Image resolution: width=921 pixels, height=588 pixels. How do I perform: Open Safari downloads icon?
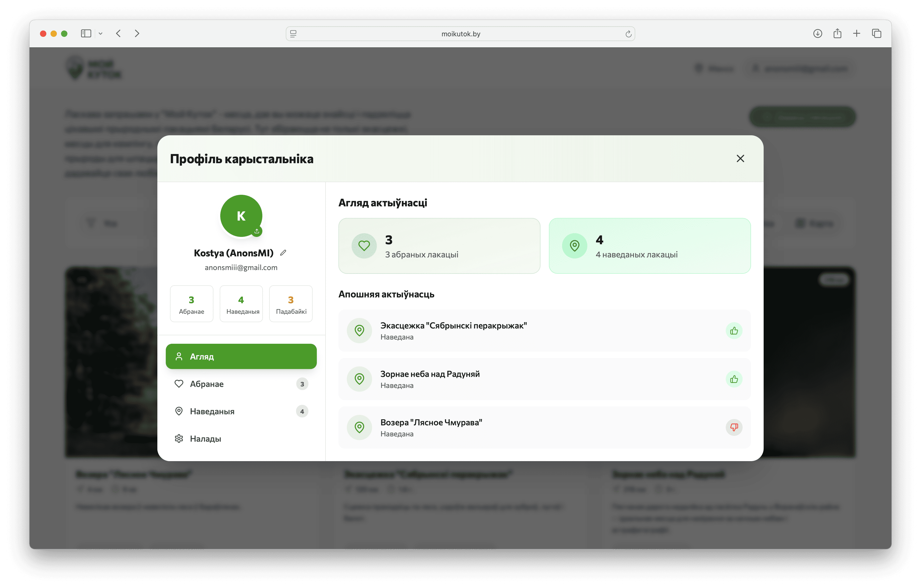(x=817, y=34)
